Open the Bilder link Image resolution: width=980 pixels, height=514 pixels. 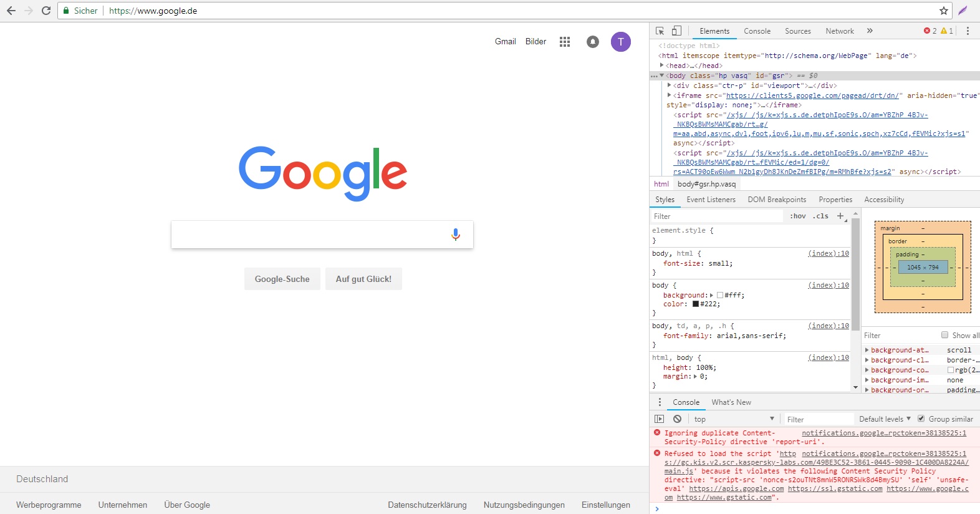click(536, 42)
